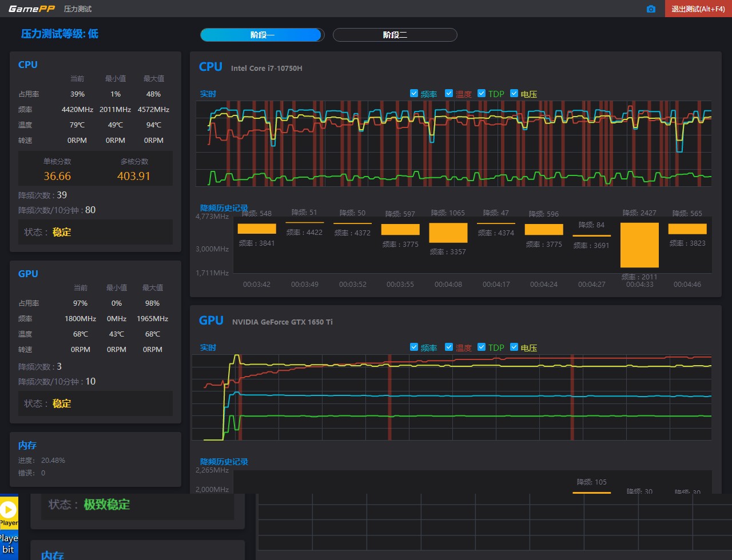Switch to the 阶段二 stage tab
Viewport: 732px width, 560px height.
395,35
